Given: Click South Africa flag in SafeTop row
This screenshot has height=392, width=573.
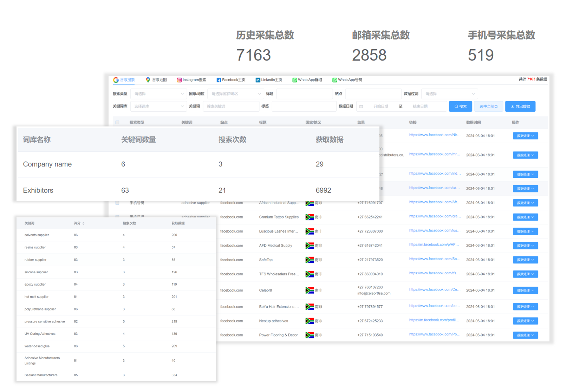Looking at the screenshot, I should tap(310, 260).
